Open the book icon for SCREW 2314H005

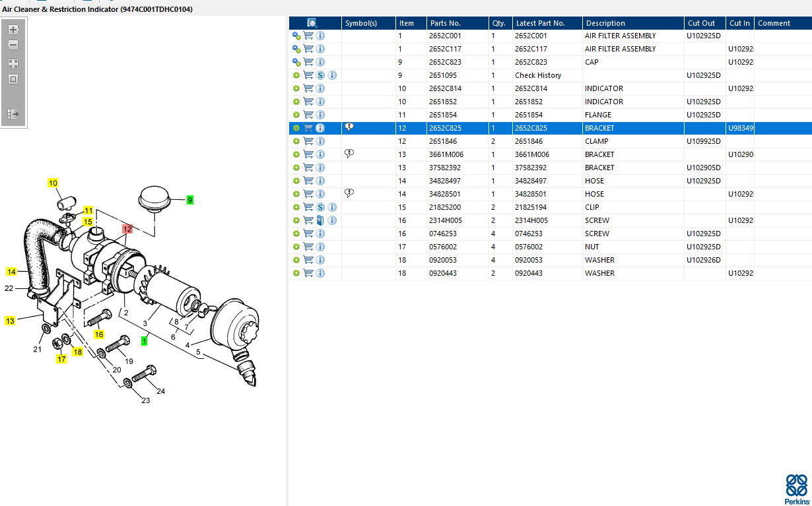tap(320, 220)
